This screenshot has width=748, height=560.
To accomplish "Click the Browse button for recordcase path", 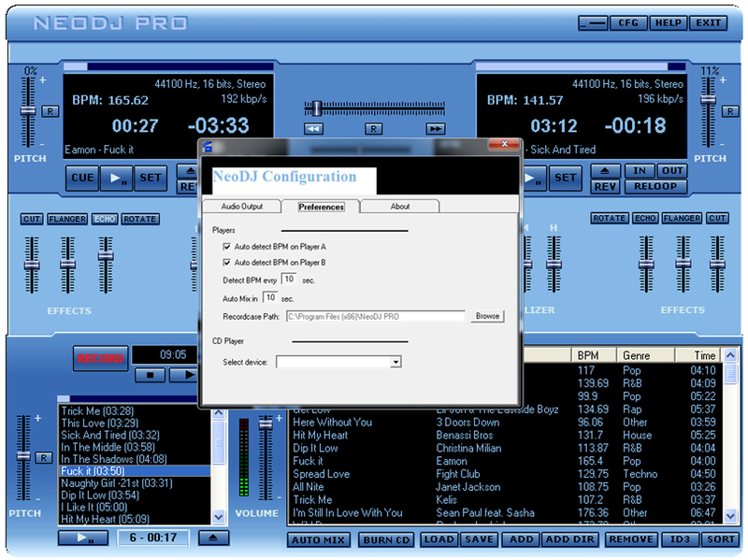I will tap(487, 316).
